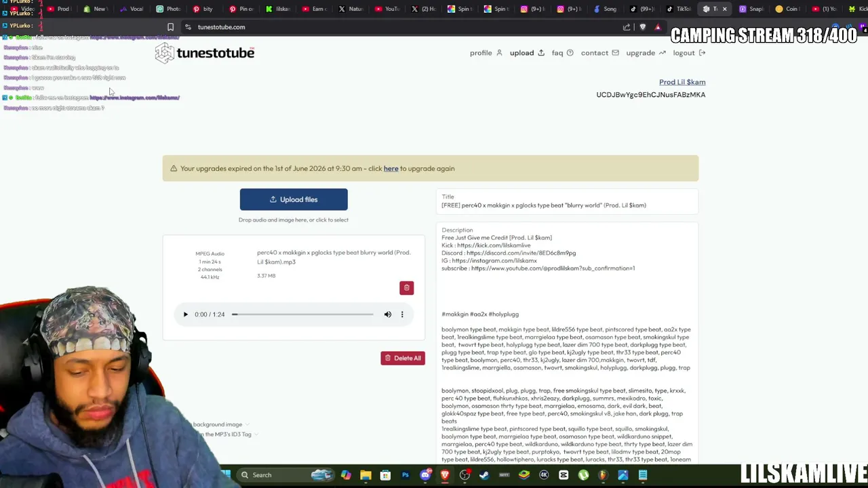This screenshot has width=868, height=488.
Task: Open uTorrent from the taskbar
Action: point(583,475)
